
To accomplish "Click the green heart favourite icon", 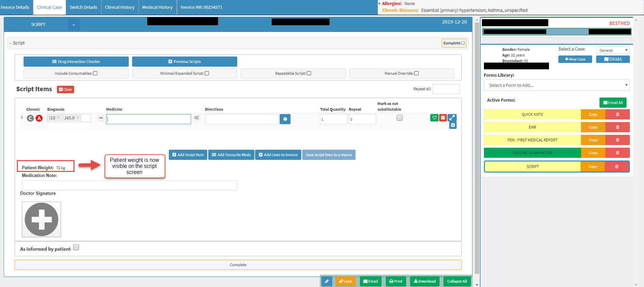I will click(434, 118).
